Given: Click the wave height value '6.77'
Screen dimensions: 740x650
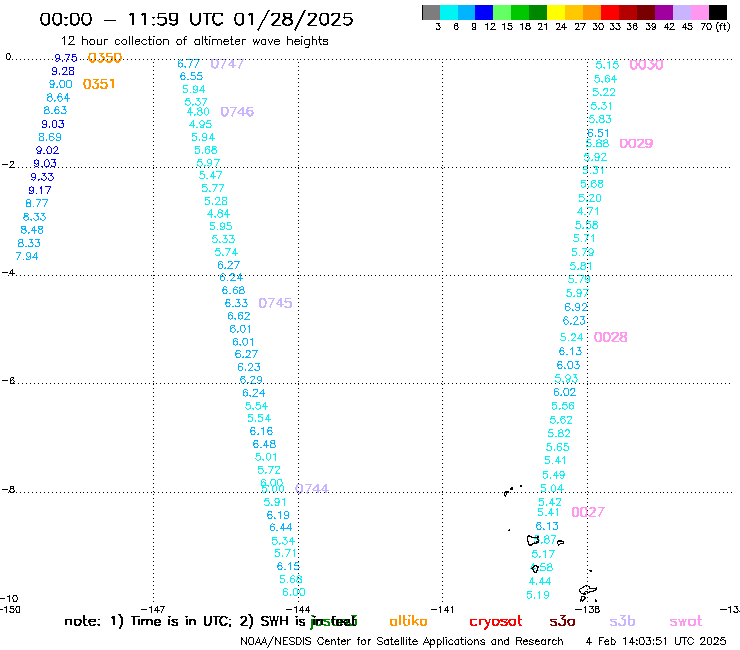Looking at the screenshot, I should [188, 64].
